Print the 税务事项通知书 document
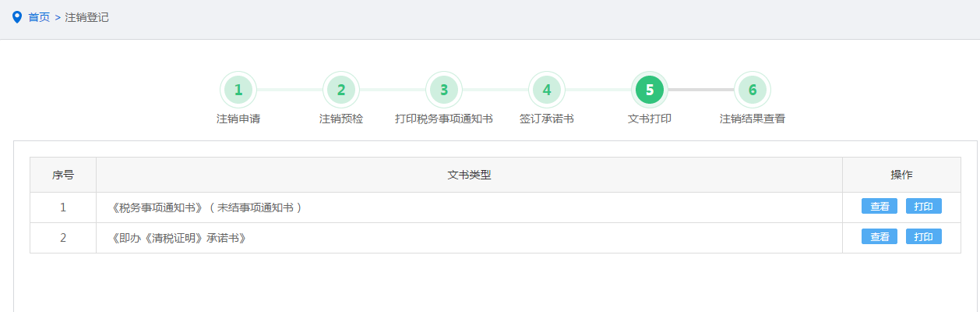Image resolution: width=980 pixels, height=312 pixels. [x=924, y=207]
